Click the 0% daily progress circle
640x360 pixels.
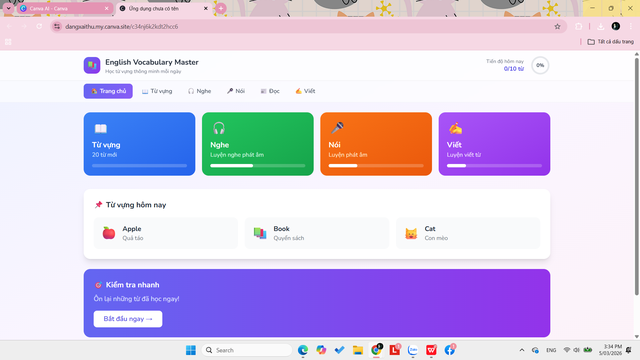coord(540,65)
